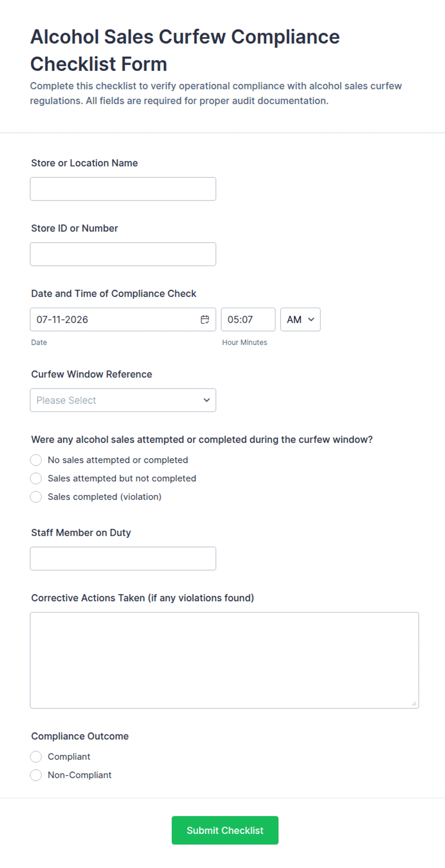
Task: Open the AM time period dropdown
Action: [x=300, y=320]
